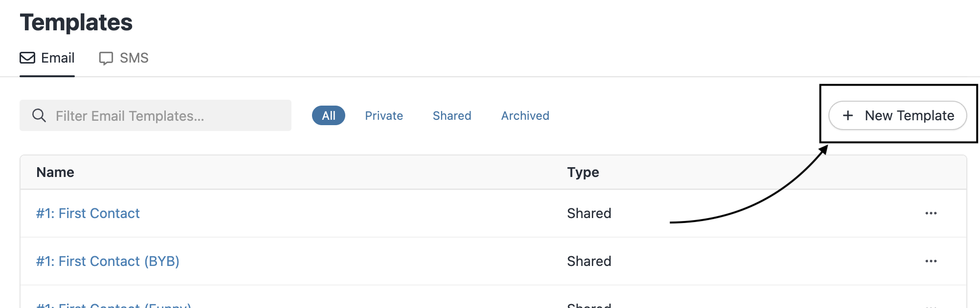Viewport: 980px width, 308px height.
Task: Show Archived templates
Action: pos(525,116)
